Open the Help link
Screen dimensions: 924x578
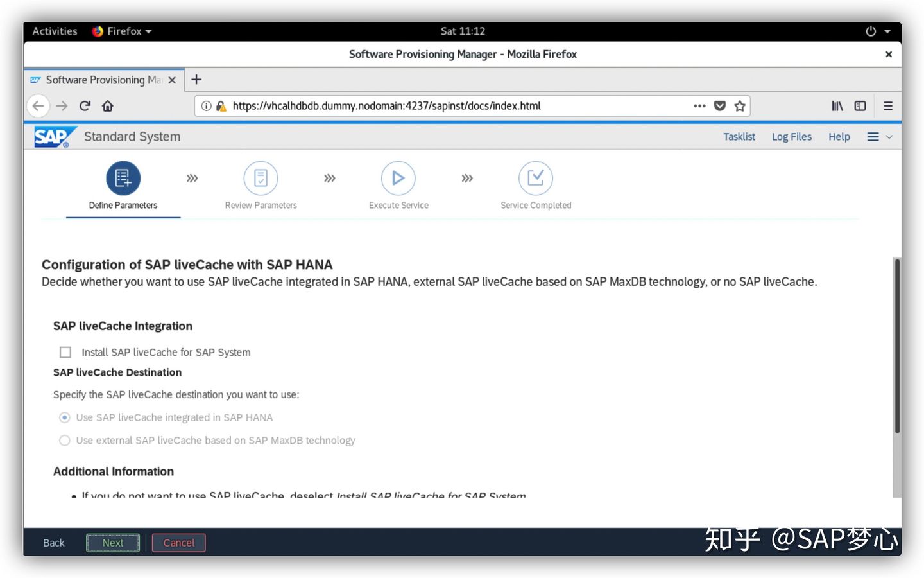point(839,137)
